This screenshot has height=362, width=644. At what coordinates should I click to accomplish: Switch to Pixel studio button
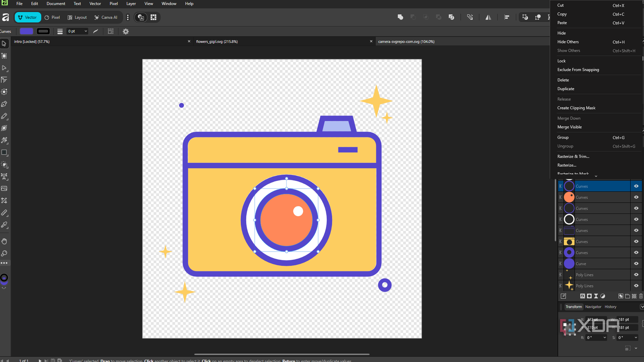click(x=52, y=17)
